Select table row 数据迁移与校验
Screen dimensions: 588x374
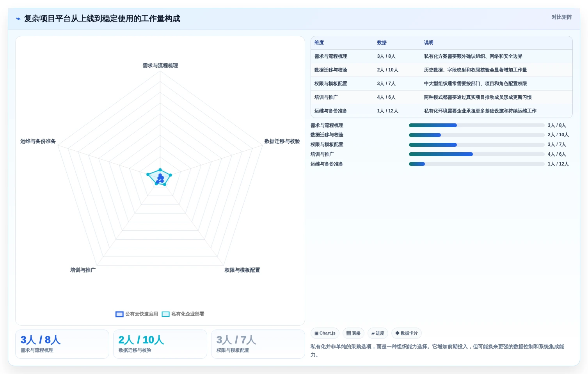pyautogui.click(x=441, y=70)
